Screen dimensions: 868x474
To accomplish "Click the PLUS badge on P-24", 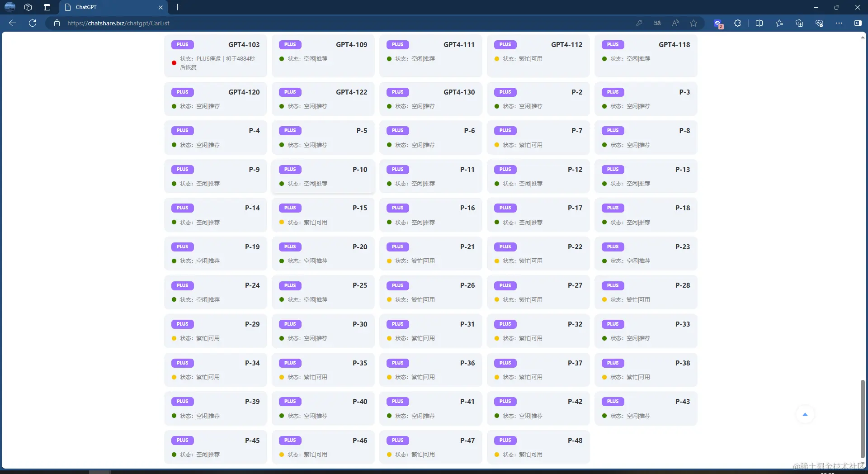I will click(183, 285).
